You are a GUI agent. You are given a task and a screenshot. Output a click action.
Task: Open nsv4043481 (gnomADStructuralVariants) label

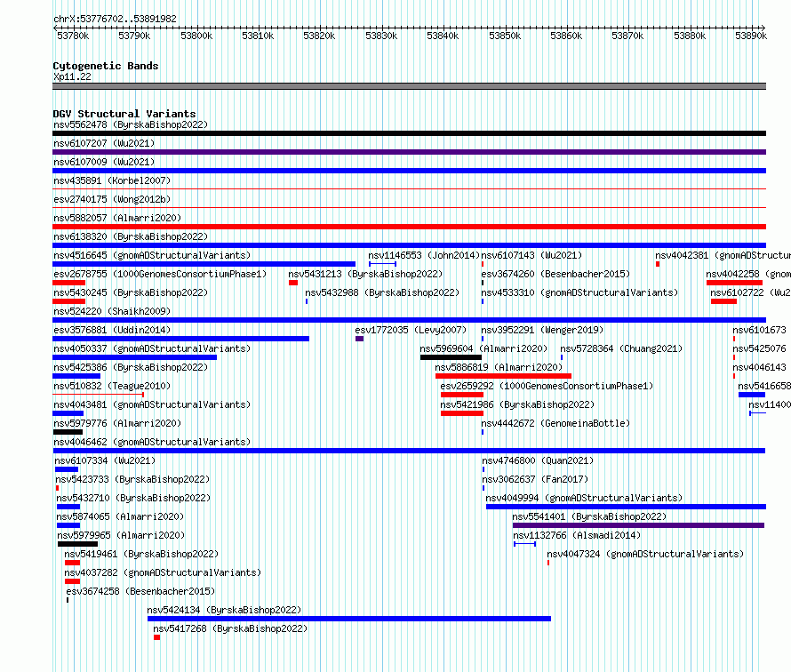point(152,404)
